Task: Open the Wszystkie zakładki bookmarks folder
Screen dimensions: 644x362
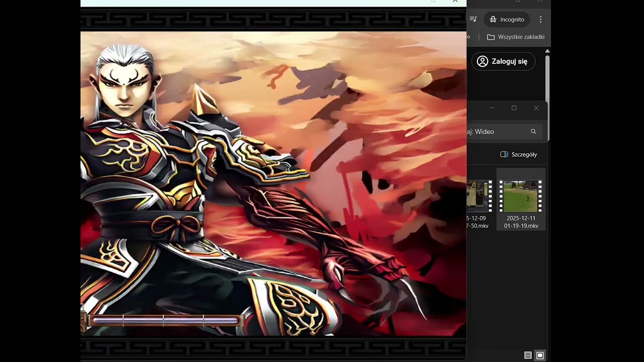Action: [516, 37]
